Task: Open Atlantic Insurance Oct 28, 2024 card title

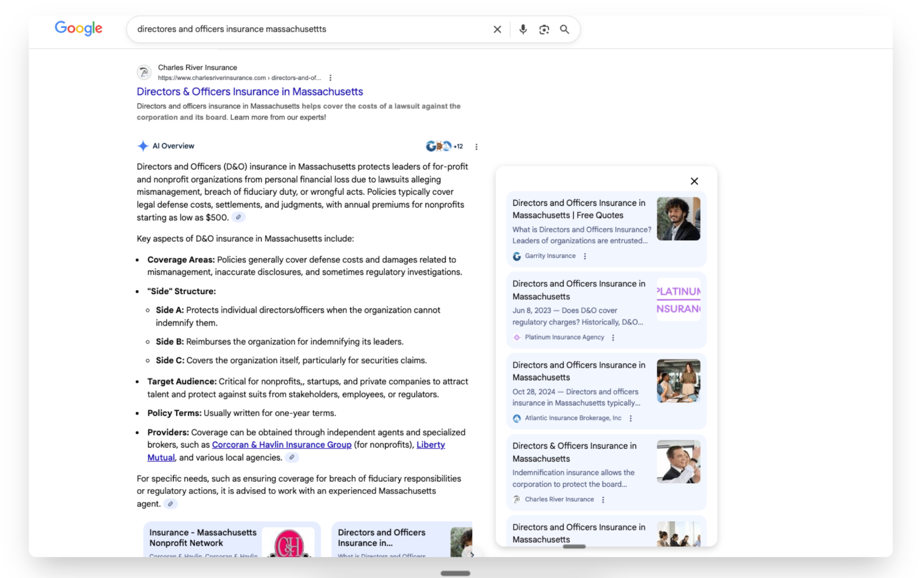Action: click(578, 371)
